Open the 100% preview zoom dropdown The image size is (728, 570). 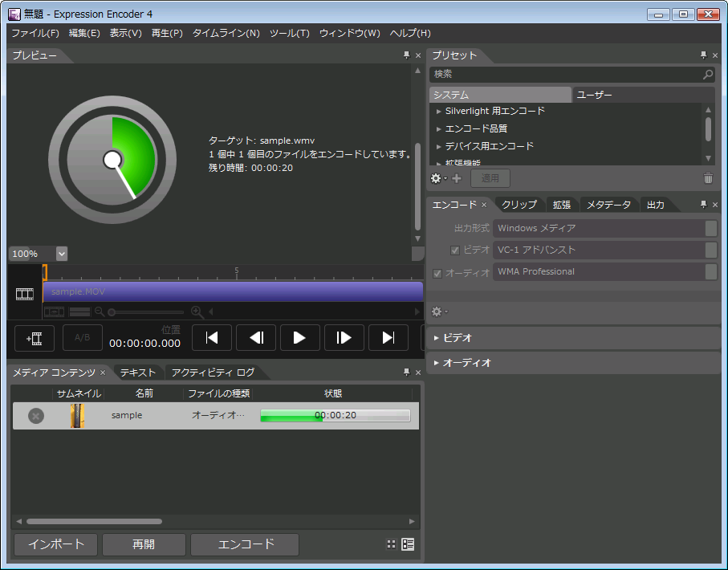coord(62,254)
